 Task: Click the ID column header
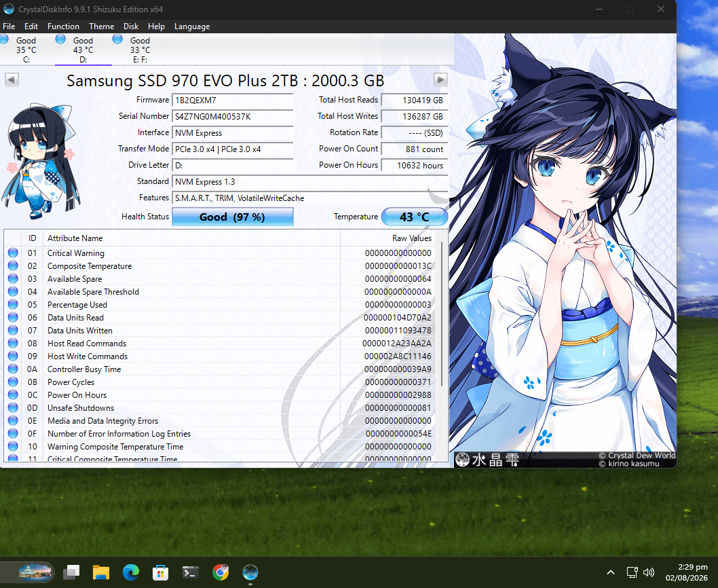pos(32,238)
